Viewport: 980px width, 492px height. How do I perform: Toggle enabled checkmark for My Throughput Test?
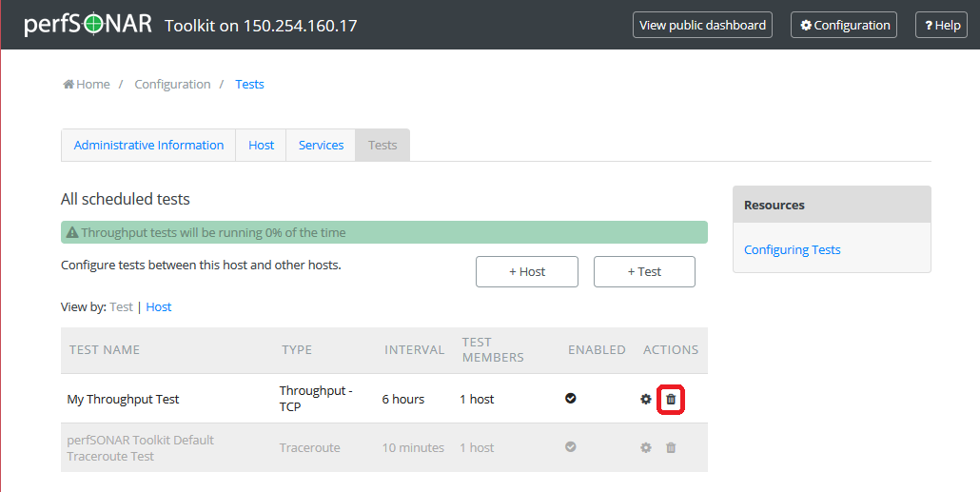pos(571,398)
